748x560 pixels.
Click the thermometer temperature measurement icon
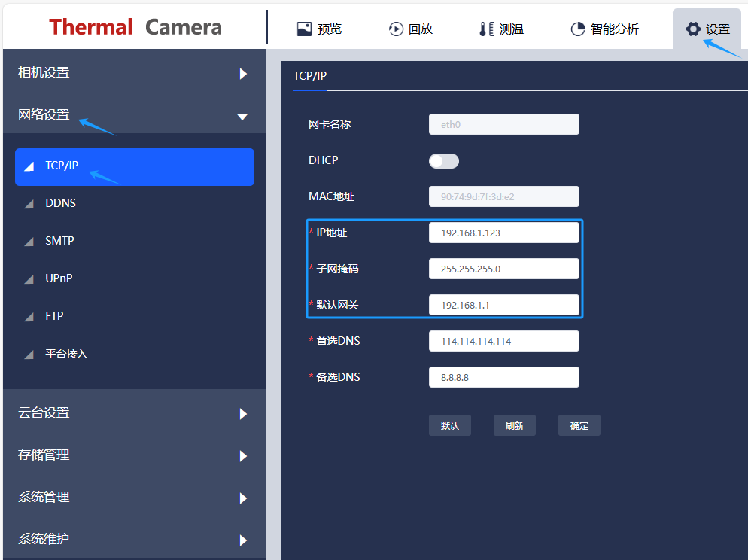[x=486, y=29]
